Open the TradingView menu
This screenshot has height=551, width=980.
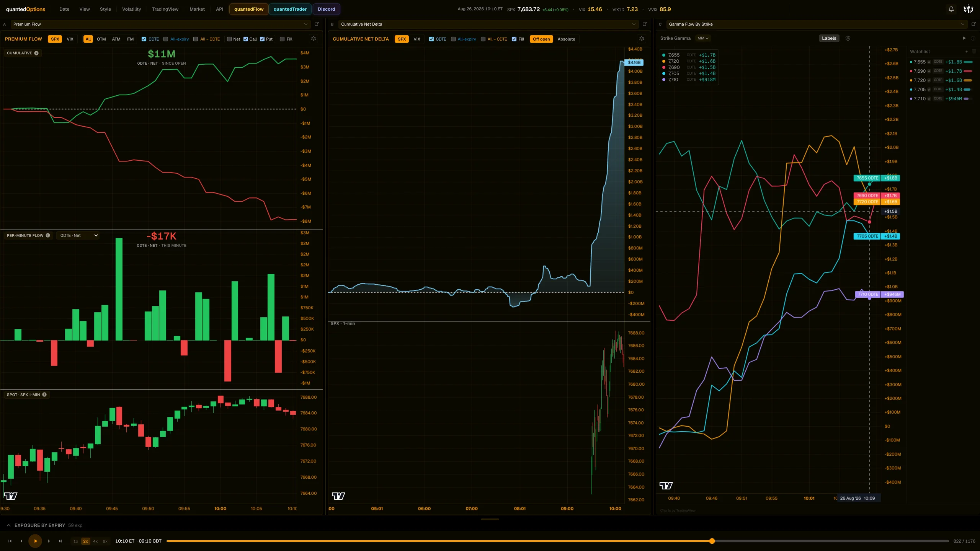point(165,9)
